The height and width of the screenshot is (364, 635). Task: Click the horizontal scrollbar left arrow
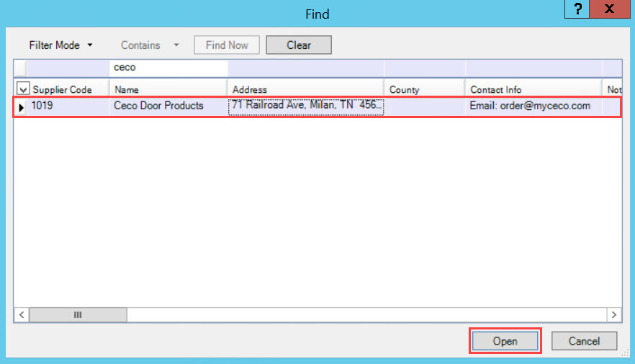click(x=22, y=314)
